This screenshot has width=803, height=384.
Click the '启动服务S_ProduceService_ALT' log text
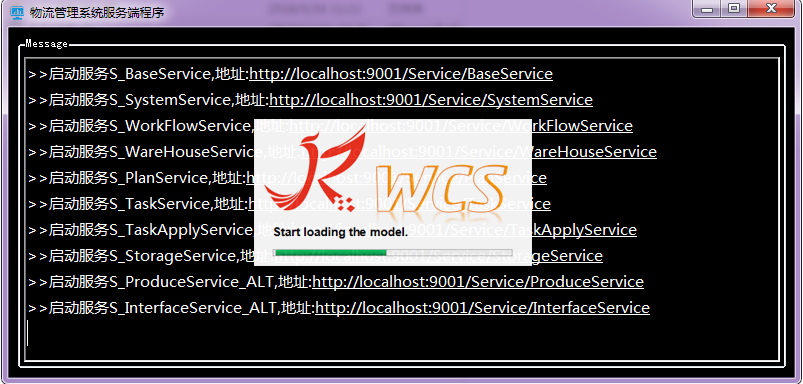click(162, 282)
